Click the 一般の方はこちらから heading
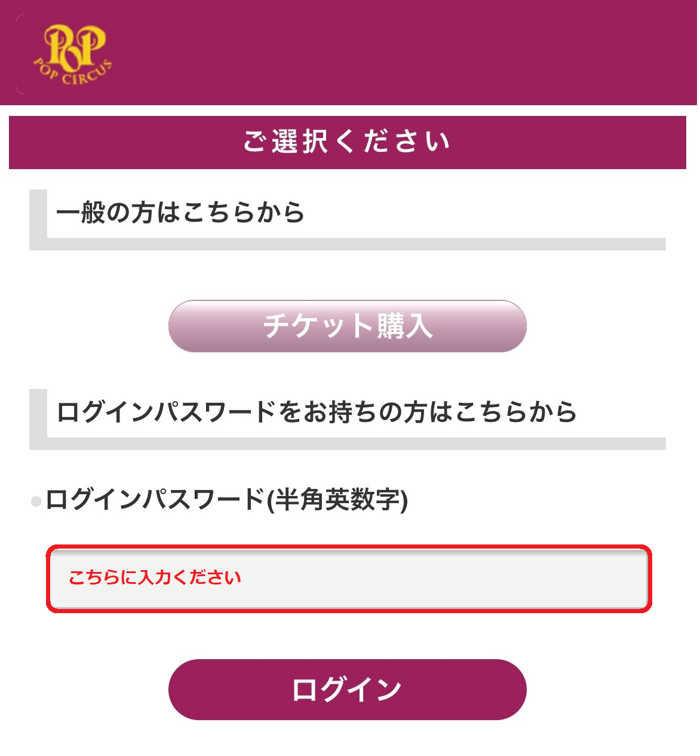The height and width of the screenshot is (756, 700). pos(180,213)
